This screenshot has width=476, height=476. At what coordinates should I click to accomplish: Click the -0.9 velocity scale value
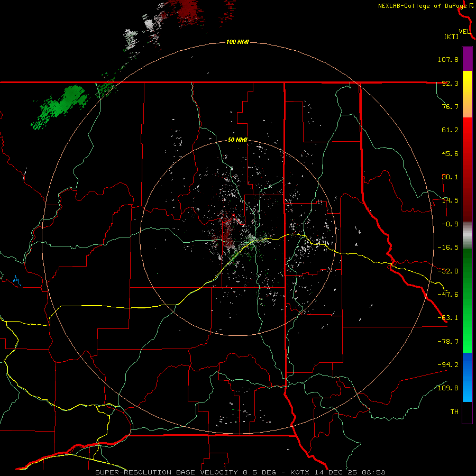point(450,224)
